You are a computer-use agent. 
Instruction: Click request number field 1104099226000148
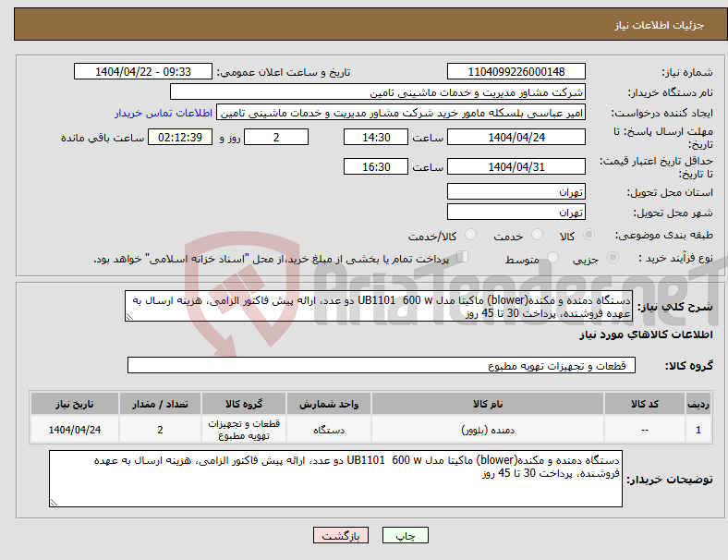pyautogui.click(x=516, y=72)
